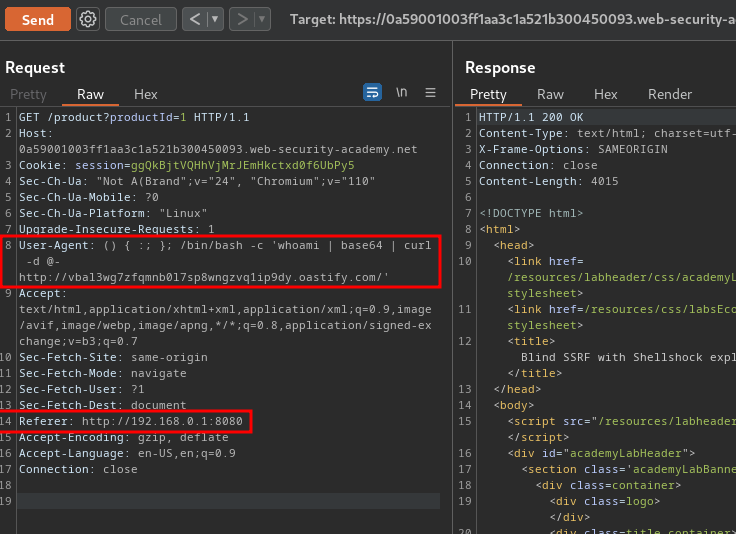Click the Response panel heading
The height and width of the screenshot is (534, 736).
500,68
